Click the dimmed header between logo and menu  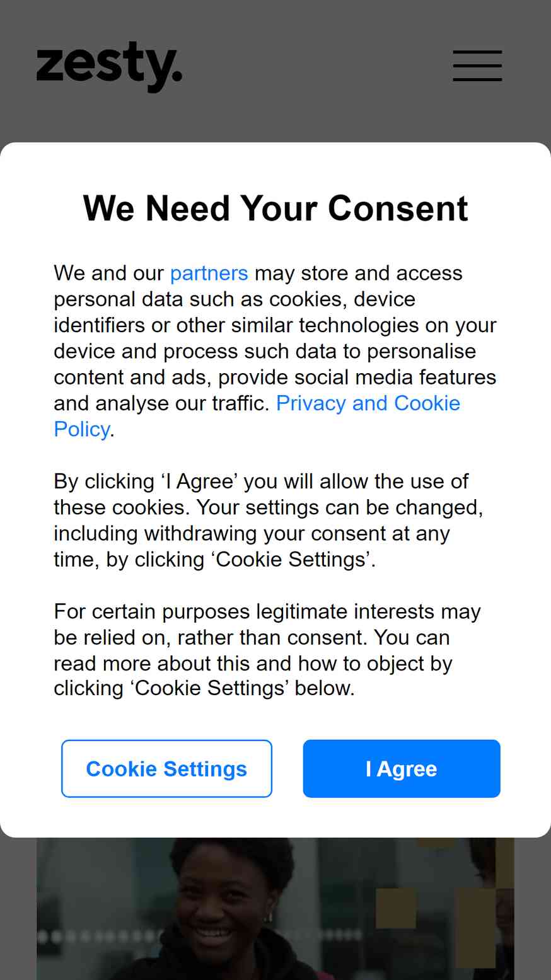(x=317, y=66)
